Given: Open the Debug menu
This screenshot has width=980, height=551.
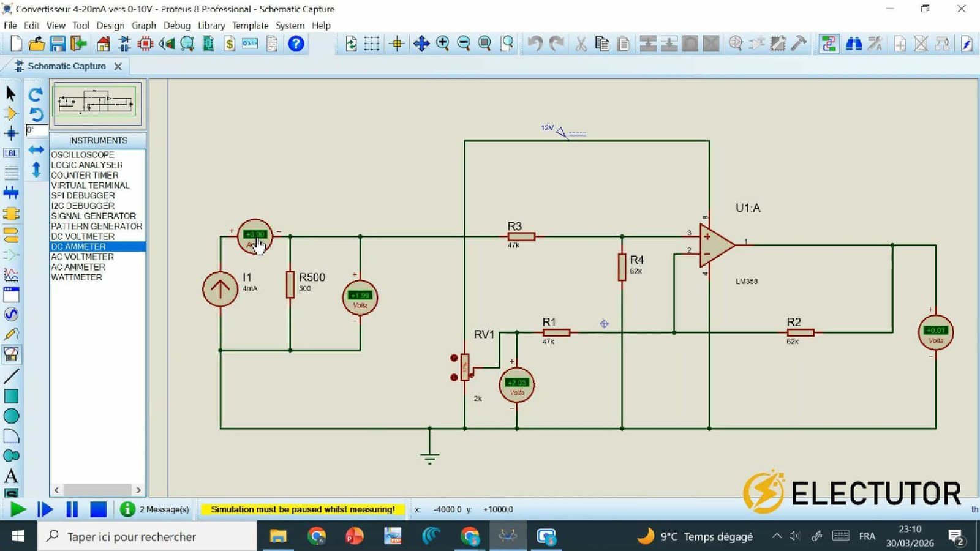Looking at the screenshot, I should coord(177,26).
